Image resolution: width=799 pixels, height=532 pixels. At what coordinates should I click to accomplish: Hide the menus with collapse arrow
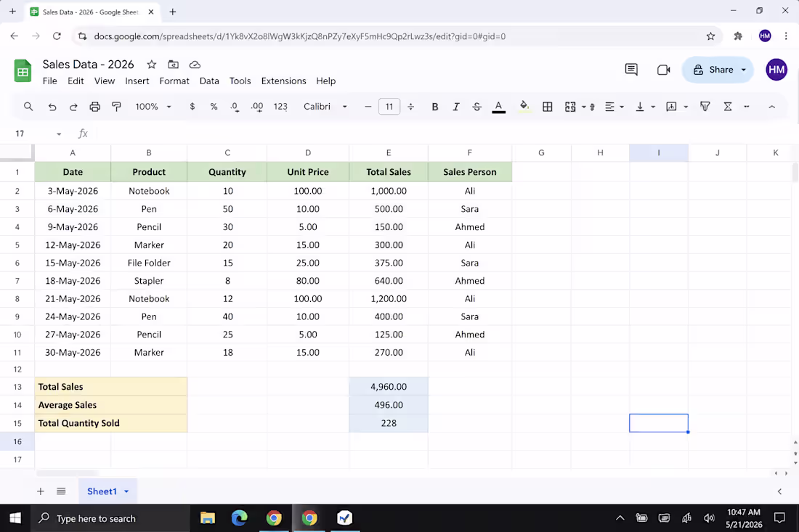[771, 107]
